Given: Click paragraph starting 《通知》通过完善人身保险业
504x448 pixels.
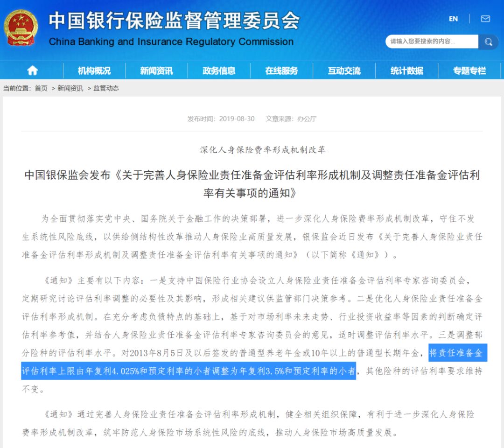Looking at the screenshot, I should coord(248,423).
